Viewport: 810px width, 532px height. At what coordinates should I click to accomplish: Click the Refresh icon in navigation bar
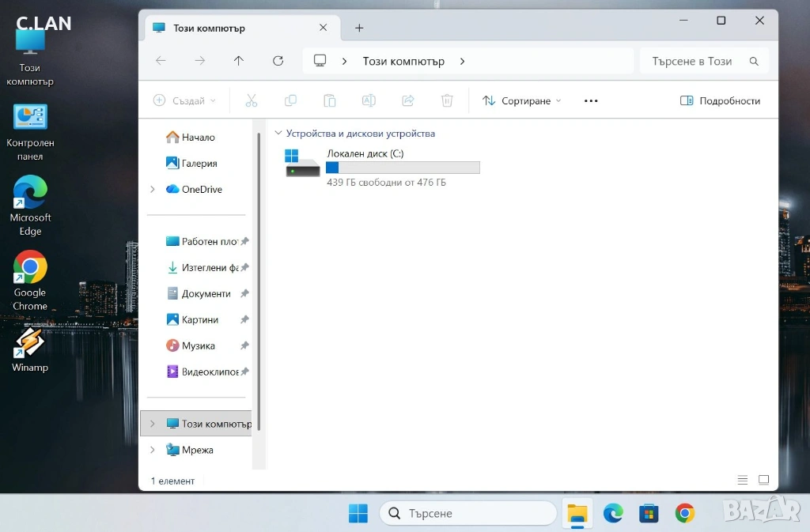pyautogui.click(x=278, y=61)
